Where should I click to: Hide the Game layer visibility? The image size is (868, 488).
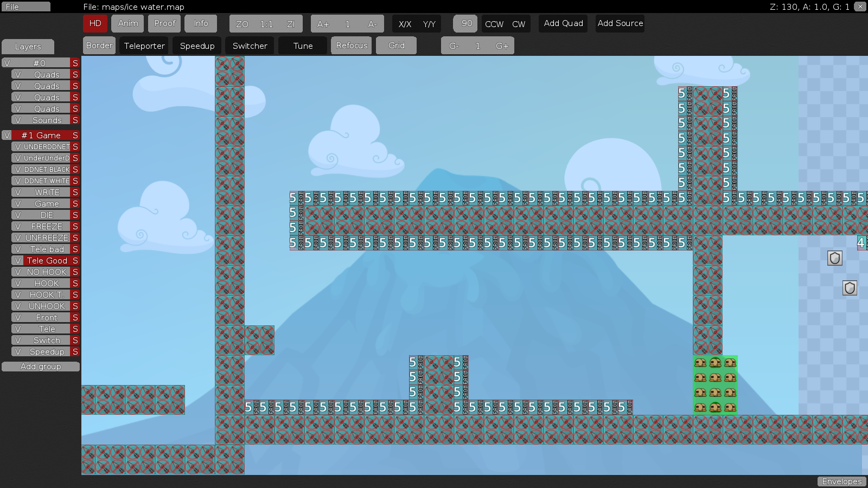[17, 203]
